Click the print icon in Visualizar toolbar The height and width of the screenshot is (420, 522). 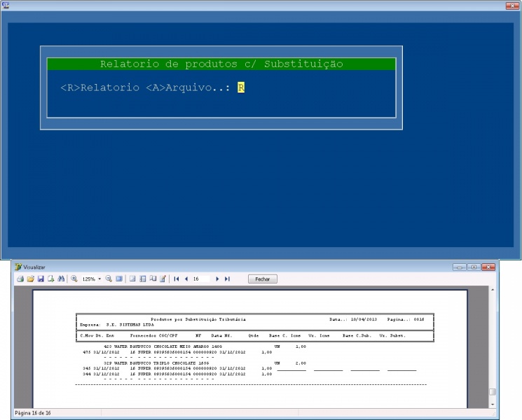[20, 279]
